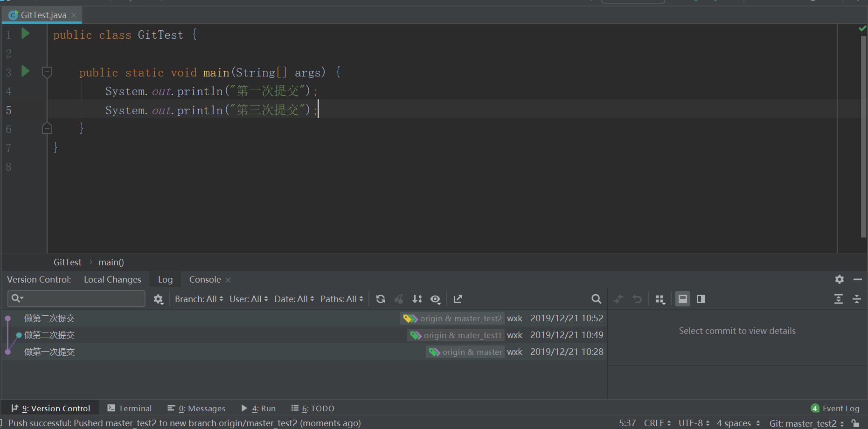
Task: Select commit dated 2019/12/21 10:52
Action: pos(304,318)
